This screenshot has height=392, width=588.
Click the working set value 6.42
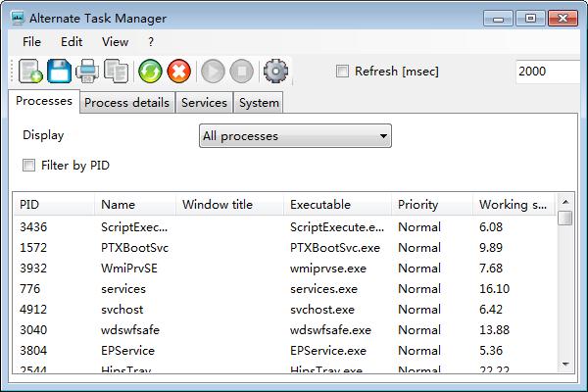[491, 310]
